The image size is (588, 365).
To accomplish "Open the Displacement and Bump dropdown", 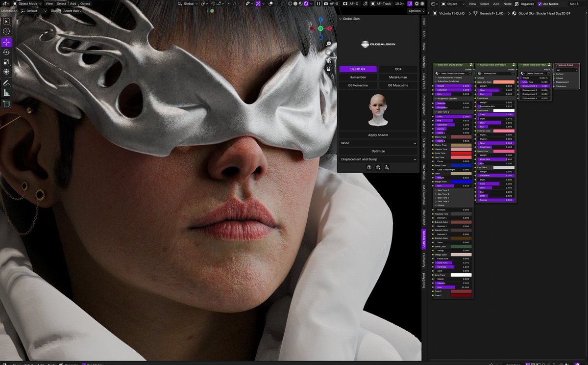I will pos(378,159).
